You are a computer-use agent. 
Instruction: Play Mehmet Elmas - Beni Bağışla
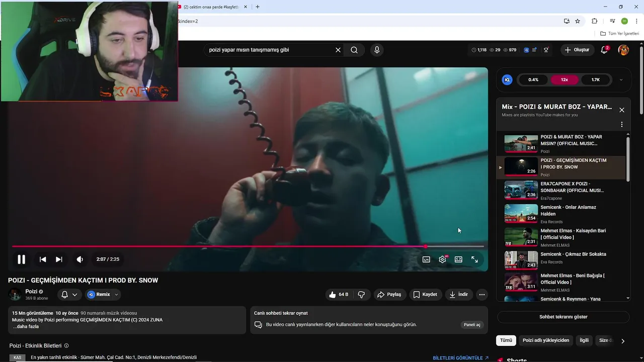click(561, 282)
